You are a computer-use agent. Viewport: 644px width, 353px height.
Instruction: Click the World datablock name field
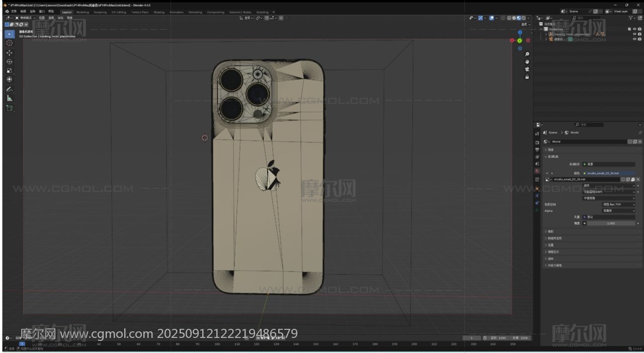(589, 142)
